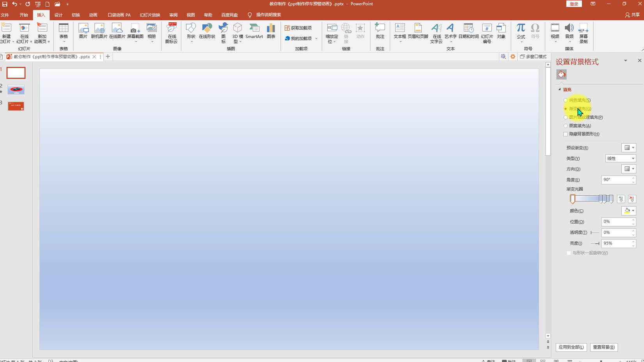
Task: Switch to the Slide Show (幻灯片放映) tab
Action: [150, 15]
